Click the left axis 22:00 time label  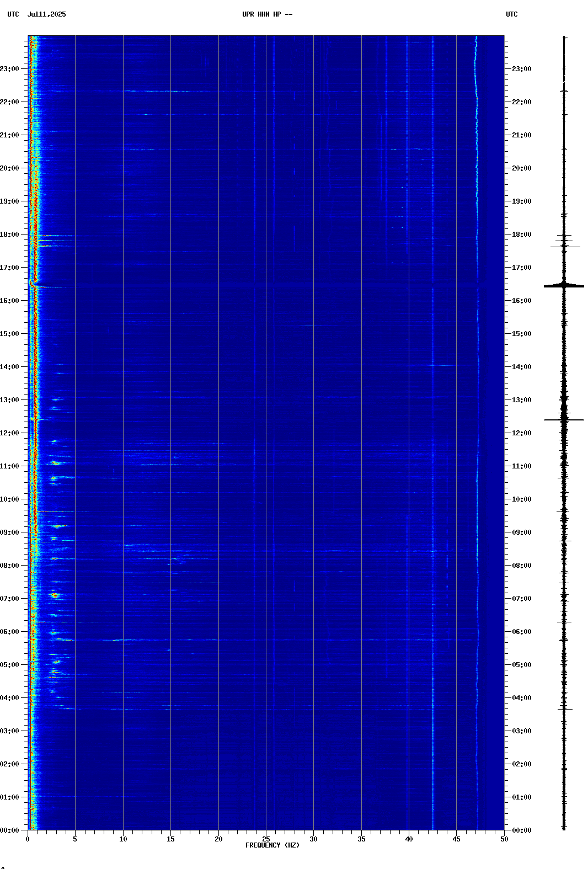pos(9,102)
